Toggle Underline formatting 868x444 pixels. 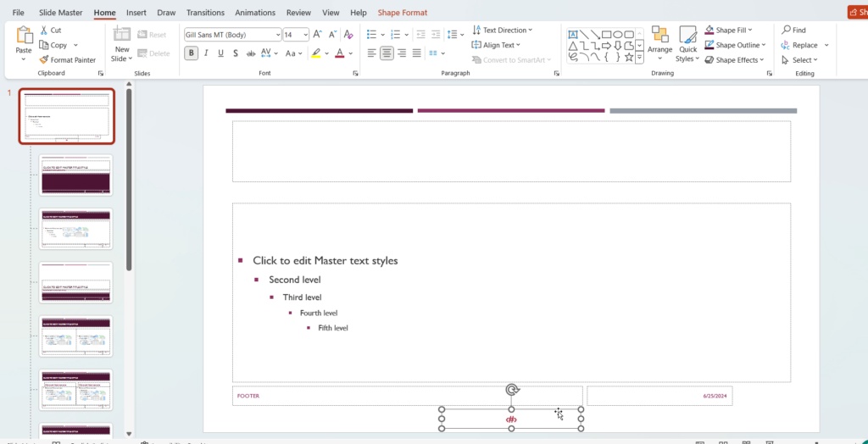pos(220,53)
